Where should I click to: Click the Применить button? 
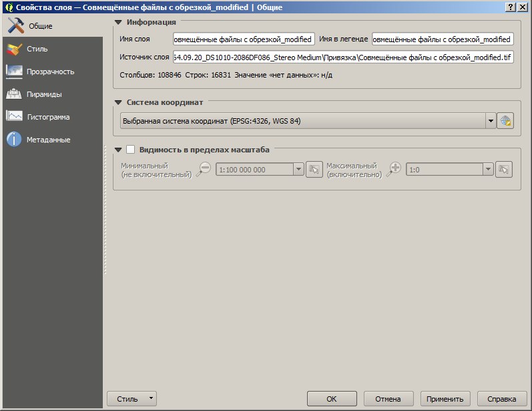coord(445,399)
